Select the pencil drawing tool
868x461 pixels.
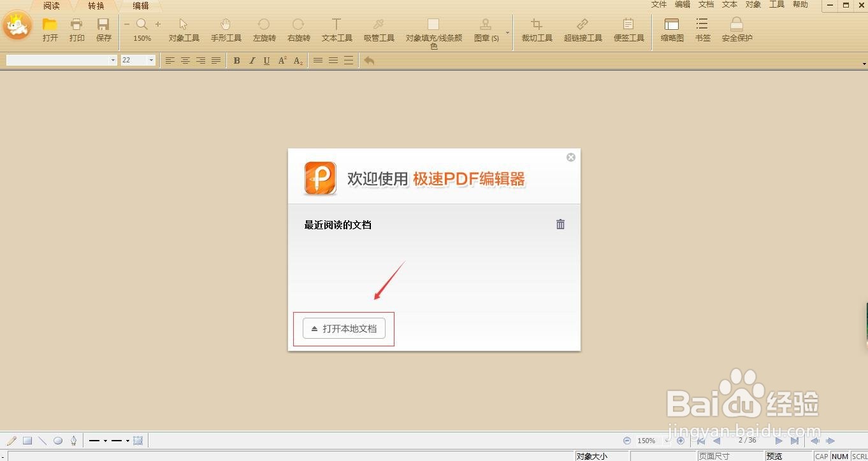(11, 441)
